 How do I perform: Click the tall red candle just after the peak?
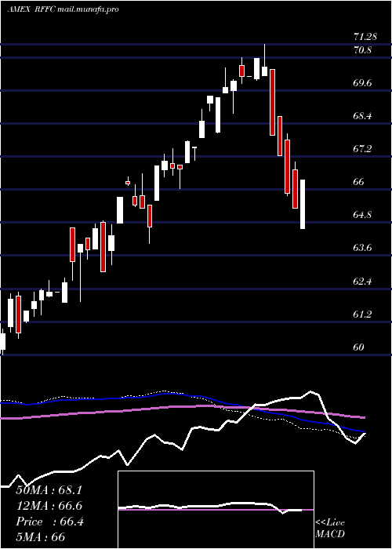[x=272, y=102]
